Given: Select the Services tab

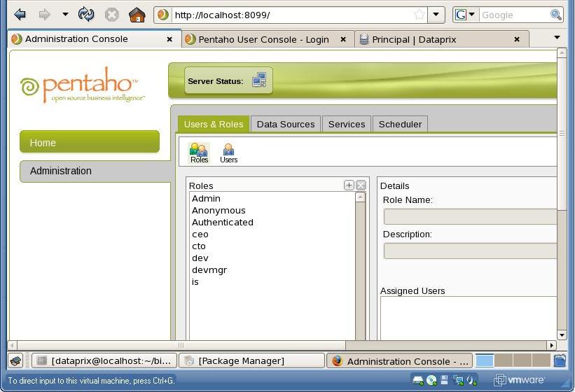Looking at the screenshot, I should [x=347, y=124].
